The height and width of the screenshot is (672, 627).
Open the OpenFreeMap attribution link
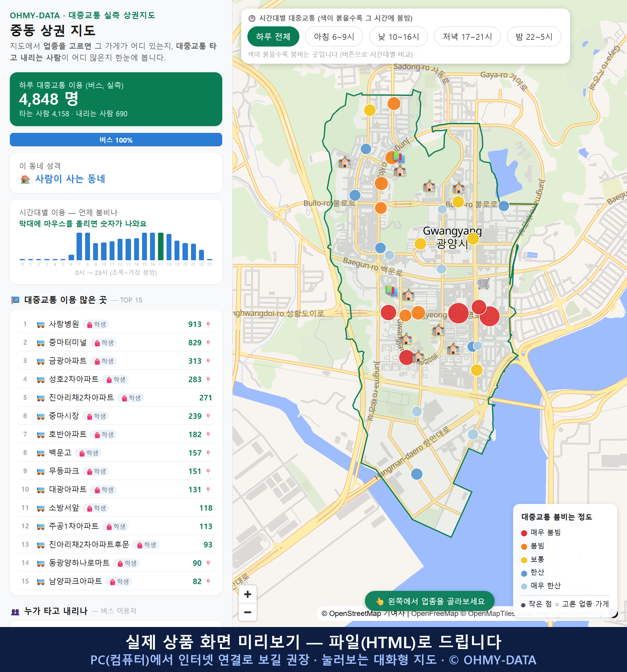pos(435,613)
